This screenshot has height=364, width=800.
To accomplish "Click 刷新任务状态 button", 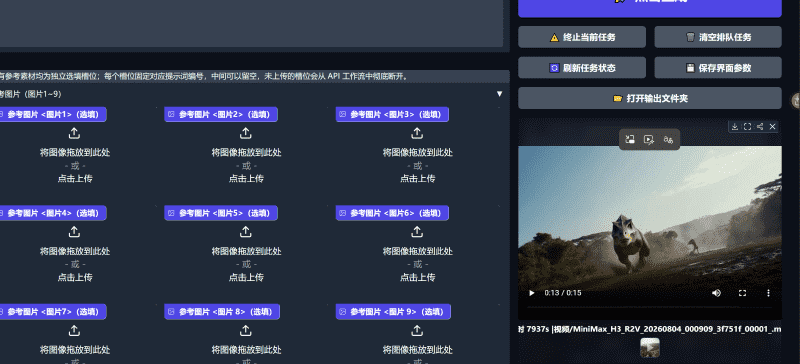I will point(582,68).
